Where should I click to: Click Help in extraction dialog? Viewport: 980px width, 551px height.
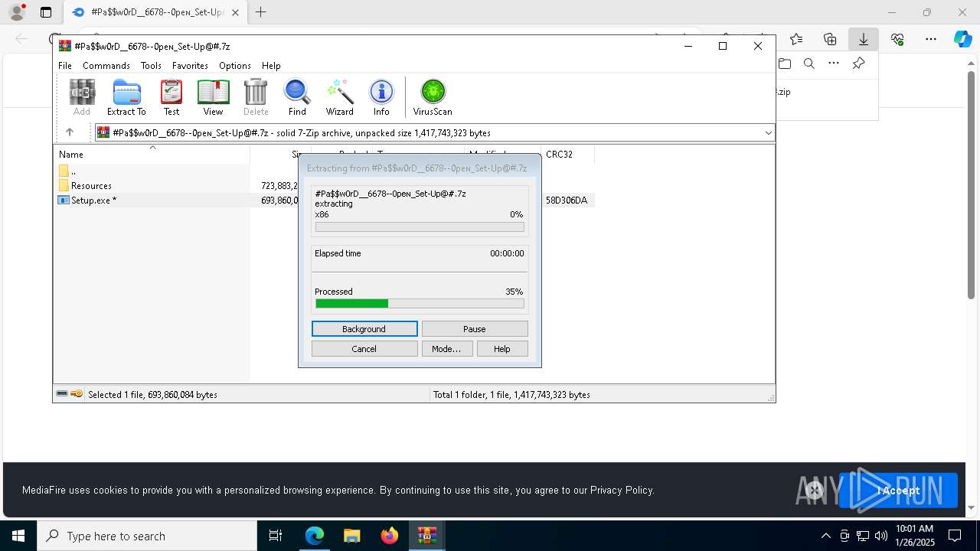coord(502,349)
